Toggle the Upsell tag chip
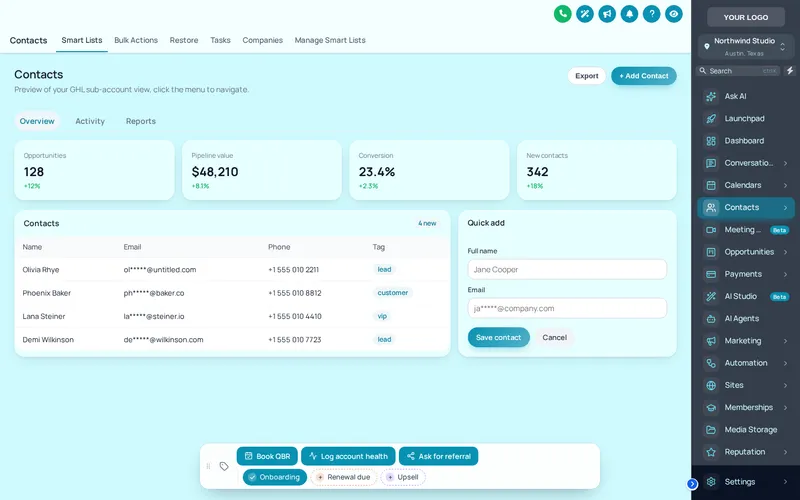Image resolution: width=800 pixels, height=500 pixels. click(x=403, y=477)
